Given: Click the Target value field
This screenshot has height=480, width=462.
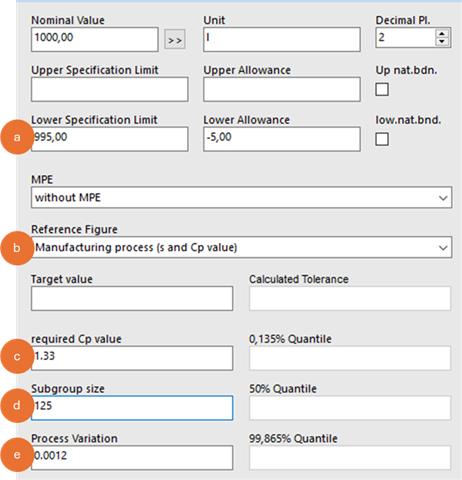Looking at the screenshot, I should tap(132, 298).
